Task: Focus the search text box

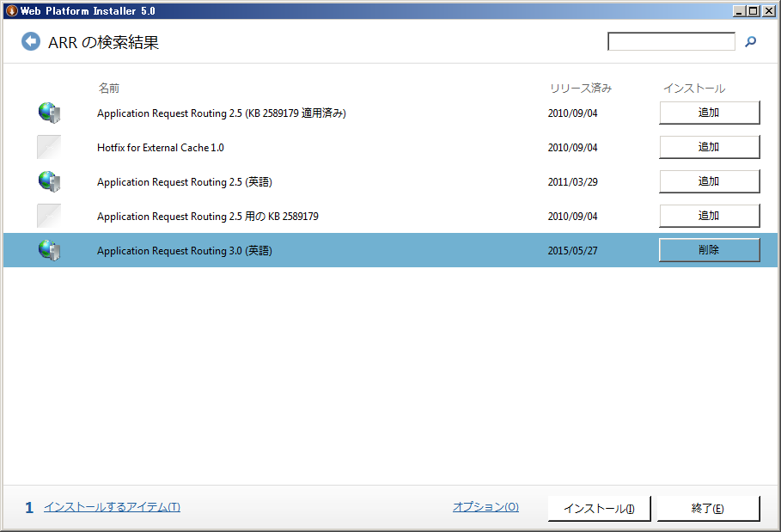Action: [x=671, y=41]
